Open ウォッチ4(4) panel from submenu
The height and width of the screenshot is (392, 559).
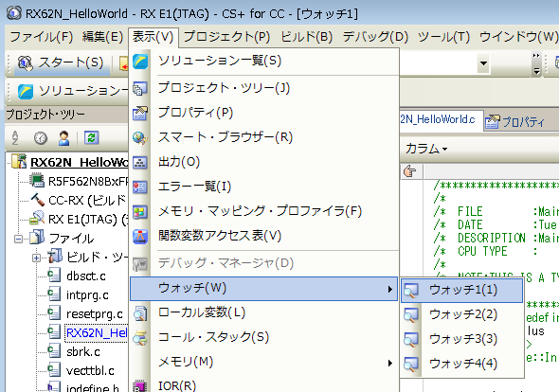pos(462,364)
